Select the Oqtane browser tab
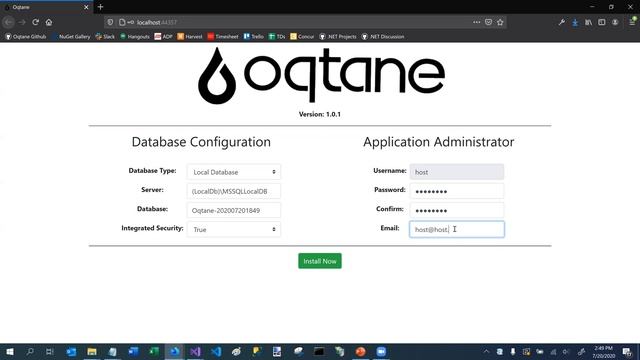640x360 pixels. tap(47, 7)
